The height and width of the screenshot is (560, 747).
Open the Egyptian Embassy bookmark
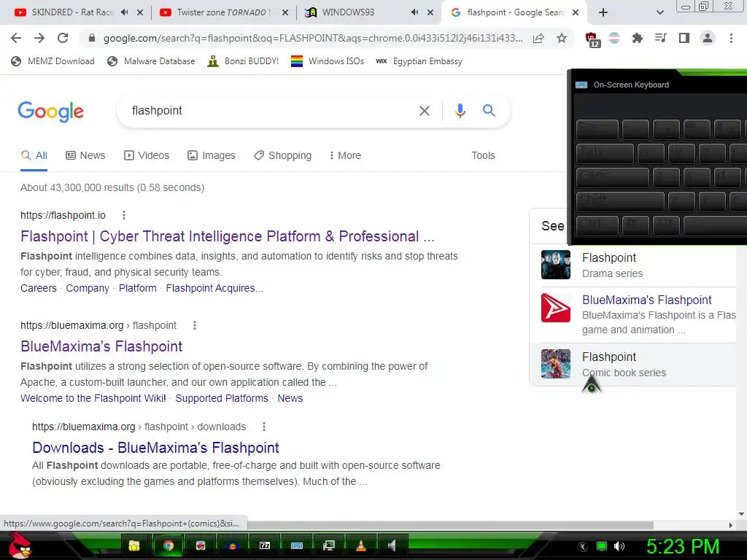419,61
